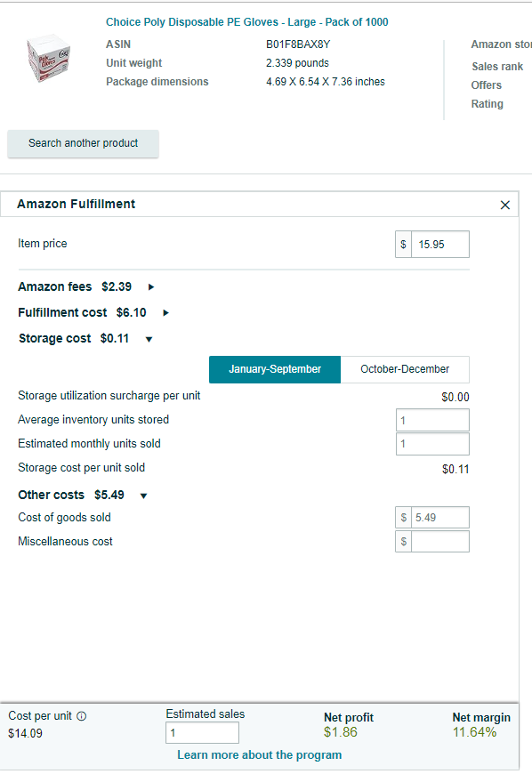Collapse the Other costs section arrow

point(143,496)
